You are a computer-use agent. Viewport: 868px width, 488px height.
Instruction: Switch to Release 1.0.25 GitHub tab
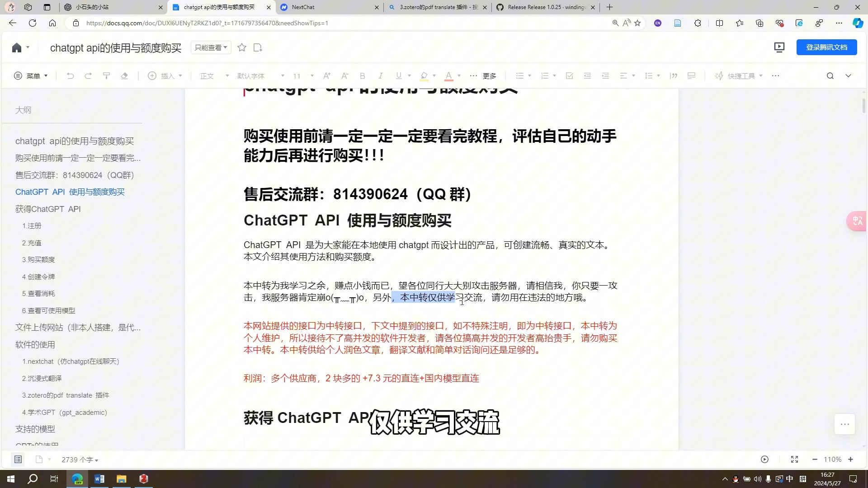click(x=546, y=7)
